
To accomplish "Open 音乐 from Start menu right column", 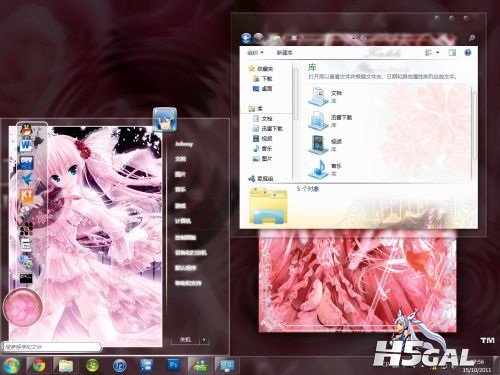I will (x=180, y=189).
